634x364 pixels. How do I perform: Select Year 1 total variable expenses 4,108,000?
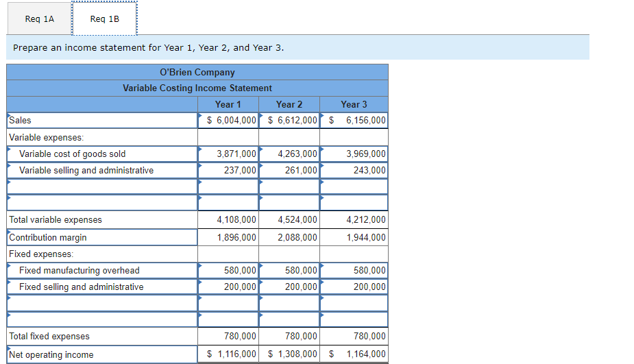click(228, 219)
